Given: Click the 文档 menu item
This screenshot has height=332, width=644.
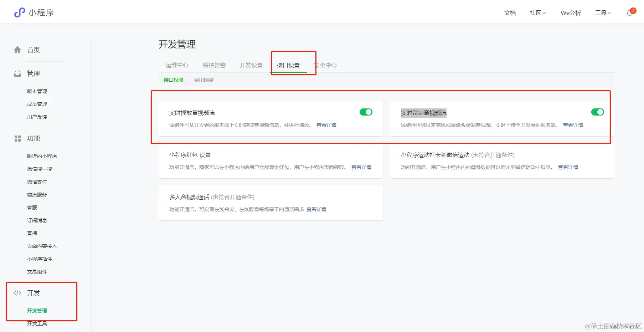Looking at the screenshot, I should click(510, 13).
